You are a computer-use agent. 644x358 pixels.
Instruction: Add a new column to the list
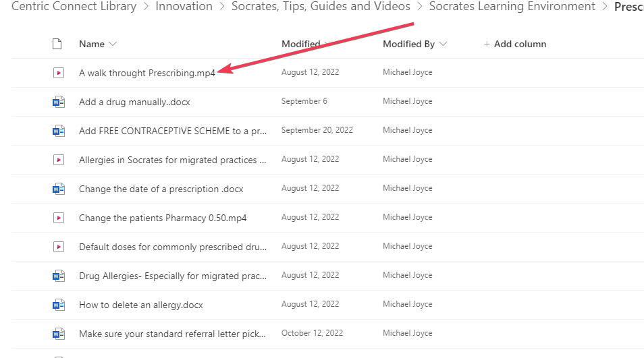click(515, 44)
